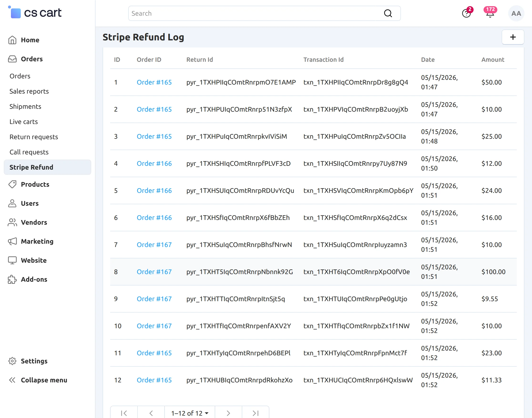Click the Users person icon
Screen dimensions: 532x418
(x=12, y=203)
